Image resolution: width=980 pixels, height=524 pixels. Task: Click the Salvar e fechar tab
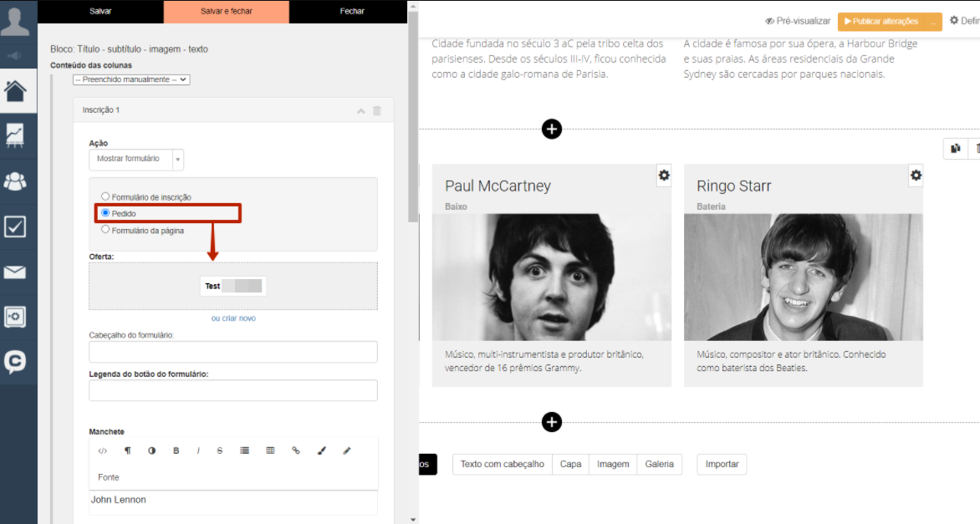pos(226,12)
